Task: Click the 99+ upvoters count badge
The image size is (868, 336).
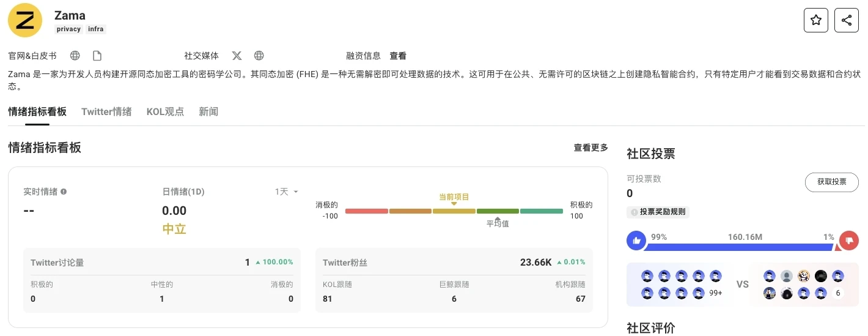Action: 715,293
